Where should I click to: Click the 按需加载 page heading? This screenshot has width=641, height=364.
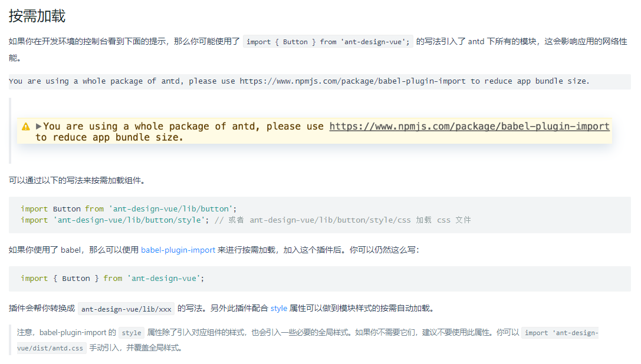coord(37,16)
